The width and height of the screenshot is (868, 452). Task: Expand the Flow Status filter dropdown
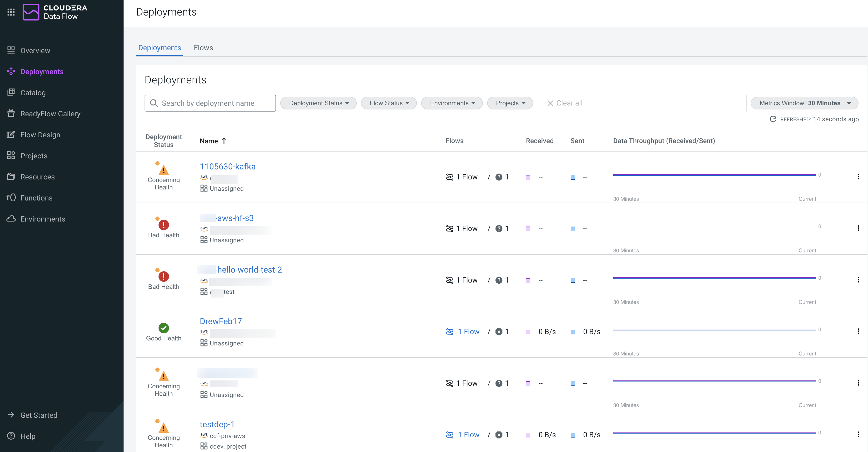(389, 103)
